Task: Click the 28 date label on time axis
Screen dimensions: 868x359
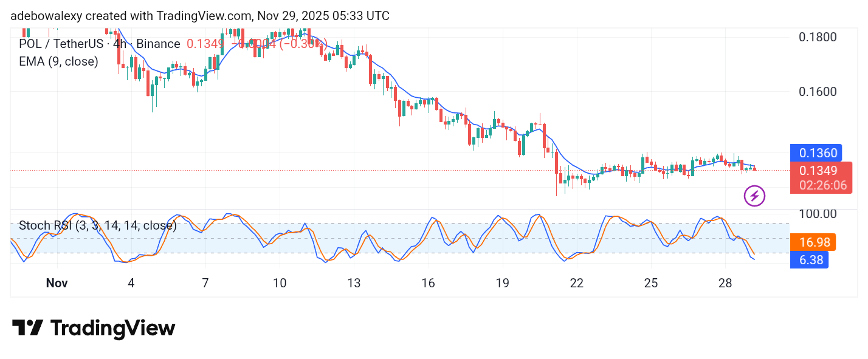Action: (725, 283)
